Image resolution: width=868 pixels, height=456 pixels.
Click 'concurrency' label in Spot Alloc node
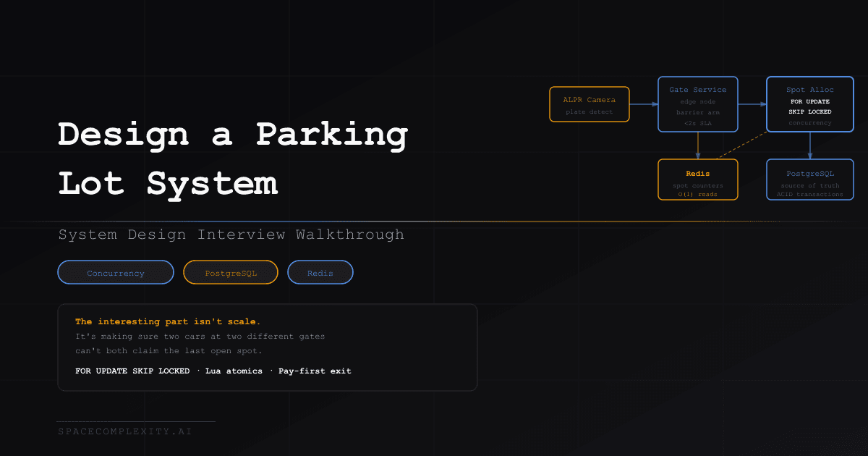point(810,122)
